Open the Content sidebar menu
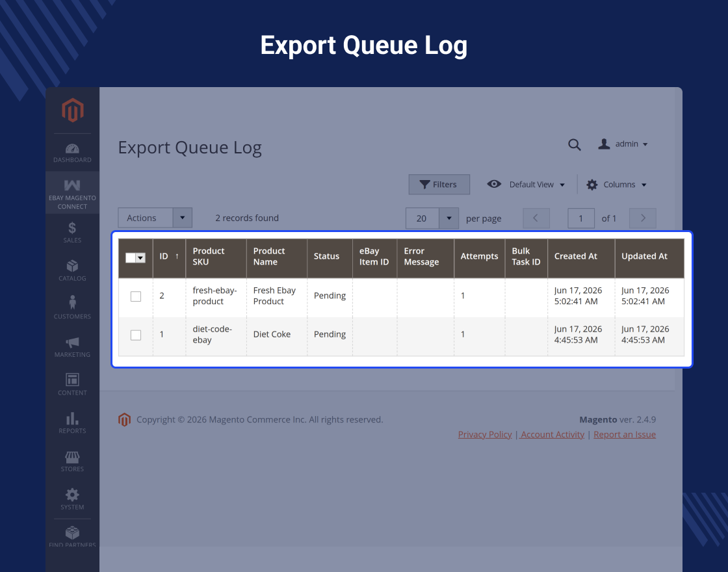Screen dimensions: 728x572 [72, 385]
